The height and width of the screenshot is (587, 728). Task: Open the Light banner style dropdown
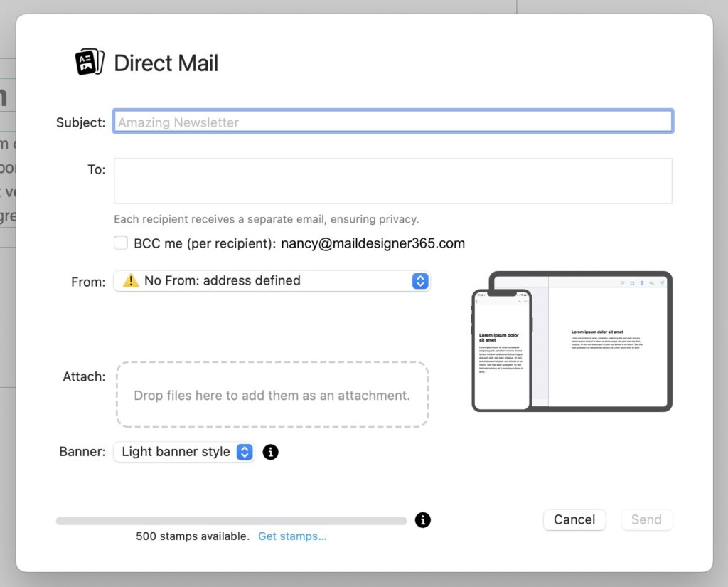[x=184, y=452]
